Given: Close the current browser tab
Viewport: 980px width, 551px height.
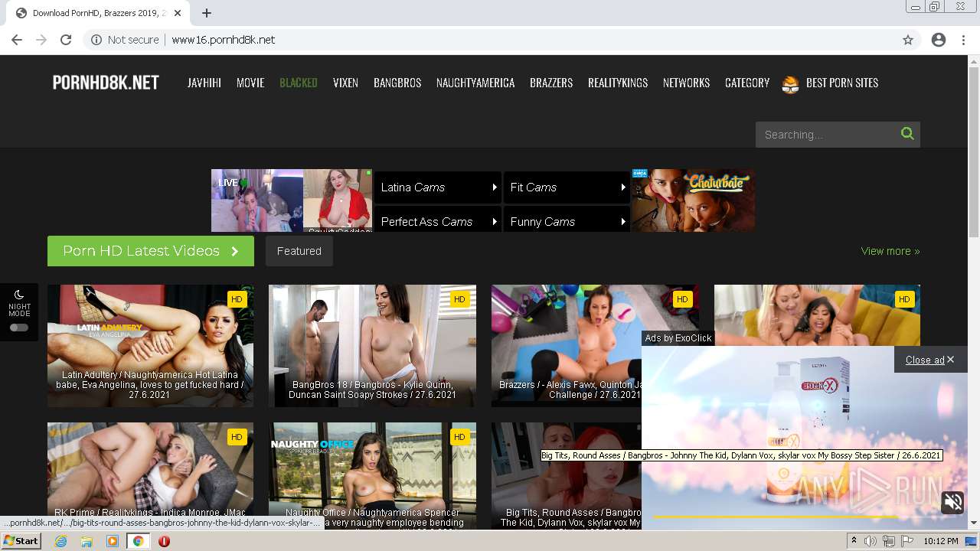Looking at the screenshot, I should (x=178, y=13).
